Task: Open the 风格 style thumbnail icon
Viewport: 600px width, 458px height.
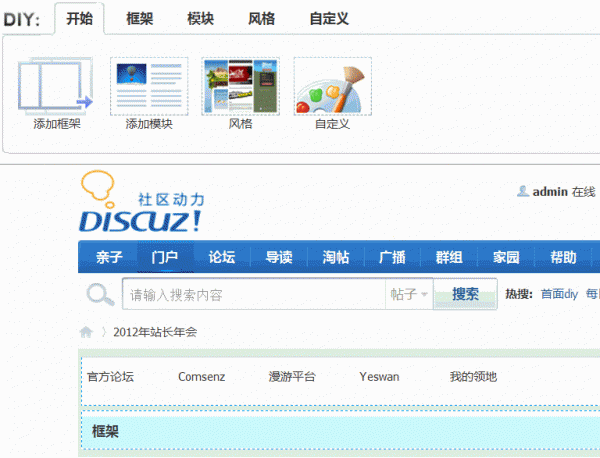Action: 240,86
